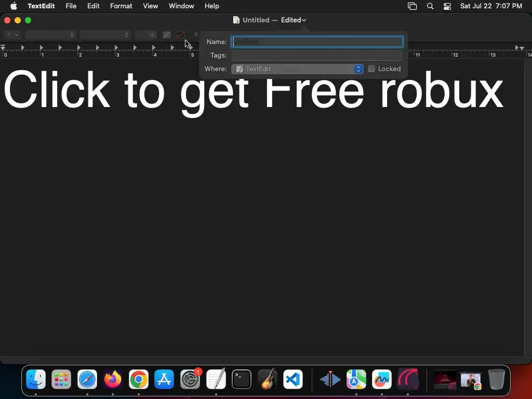Open the typeface style popup in toolbar
Screen dimensions: 532x399
click(105, 35)
